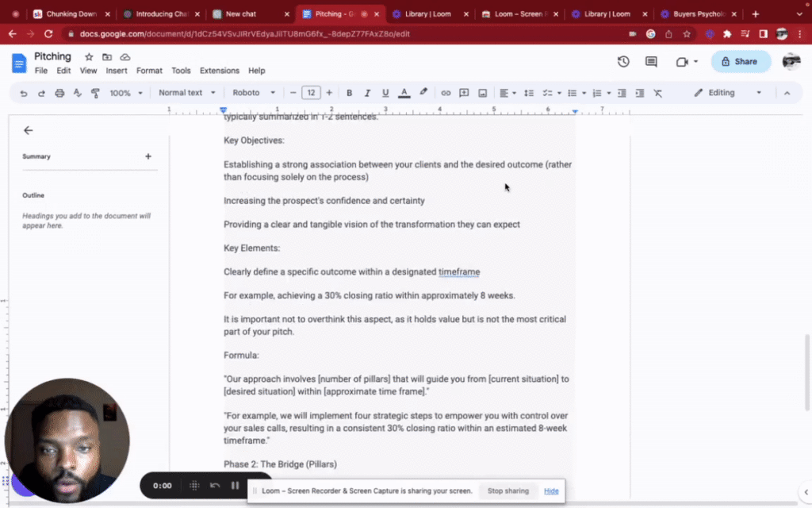This screenshot has height=508, width=812.
Task: Close the document outline with back arrow
Action: pos(28,130)
